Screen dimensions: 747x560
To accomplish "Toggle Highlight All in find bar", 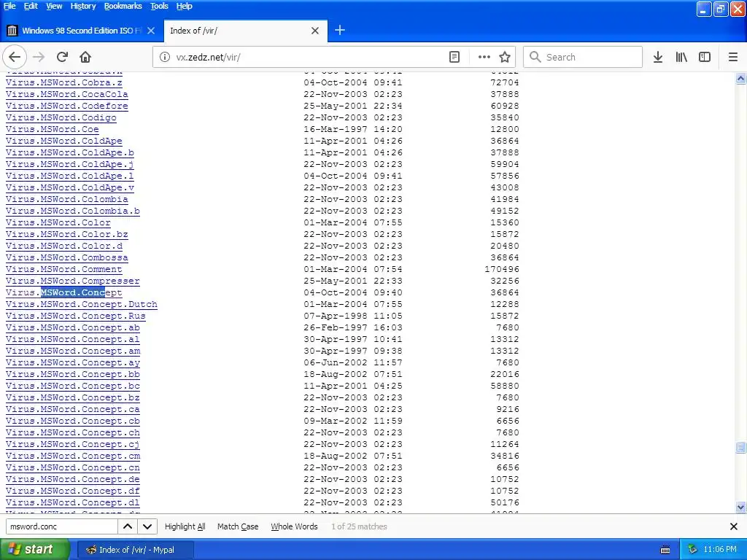I will click(x=185, y=526).
